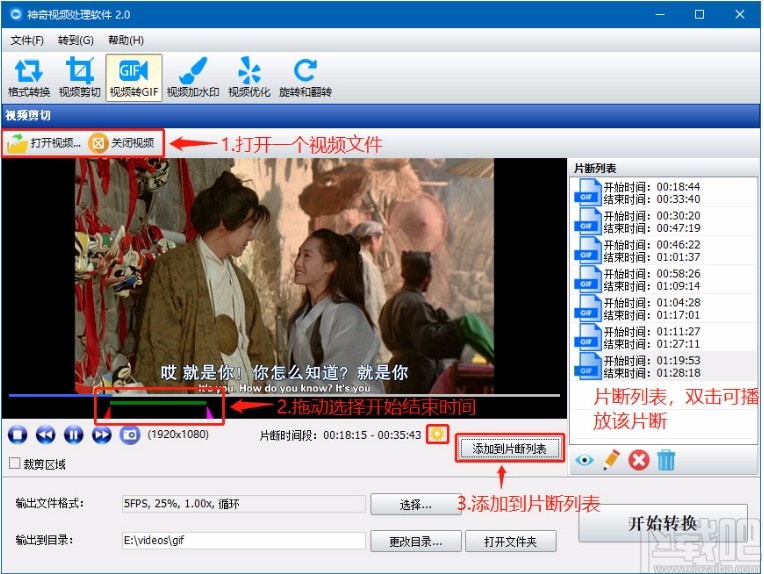Open segment time settings gear icon

437,434
